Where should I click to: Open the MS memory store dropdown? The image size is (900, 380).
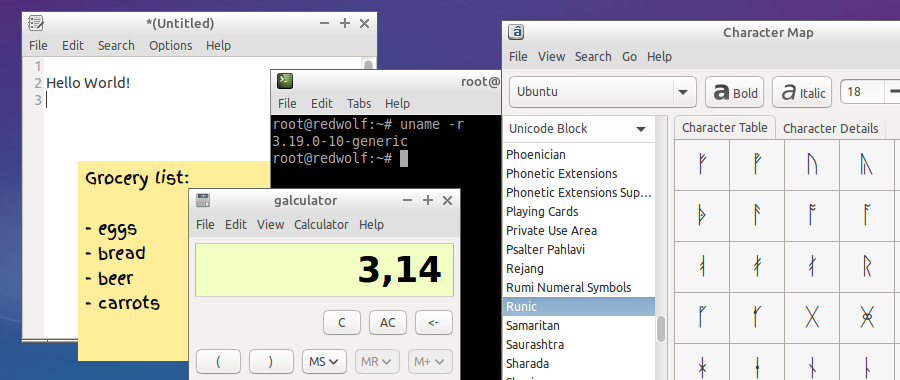pyautogui.click(x=324, y=362)
